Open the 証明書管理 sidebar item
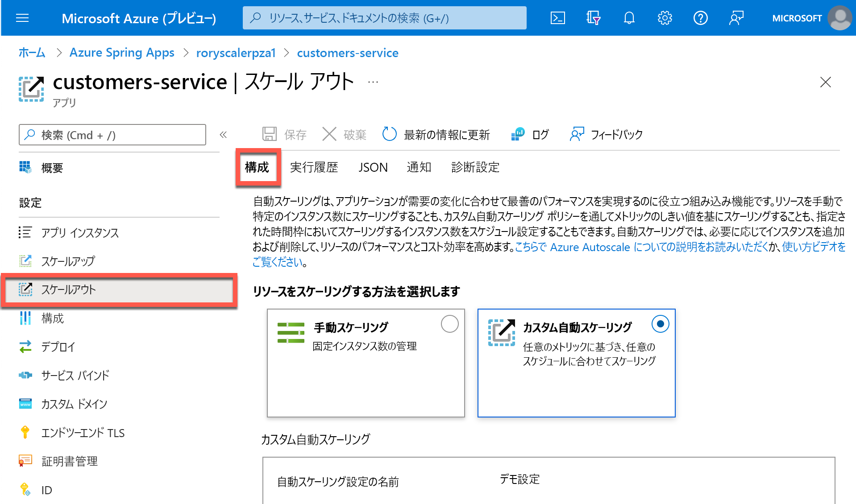Screen dimensions: 856x504 (69, 461)
